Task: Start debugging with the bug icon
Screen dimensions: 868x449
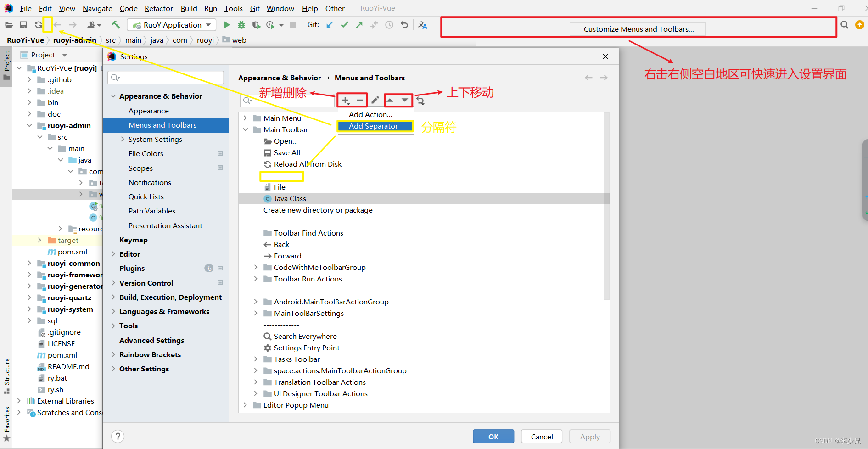Action: pyautogui.click(x=241, y=25)
